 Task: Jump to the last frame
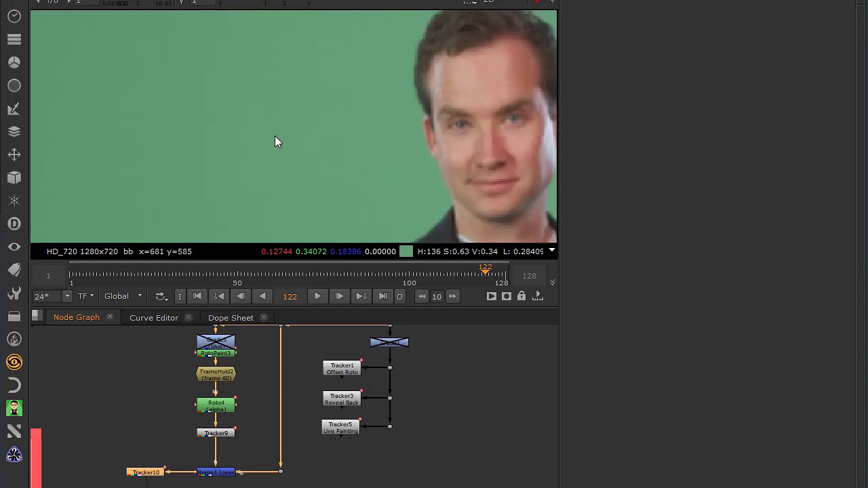coord(382,296)
